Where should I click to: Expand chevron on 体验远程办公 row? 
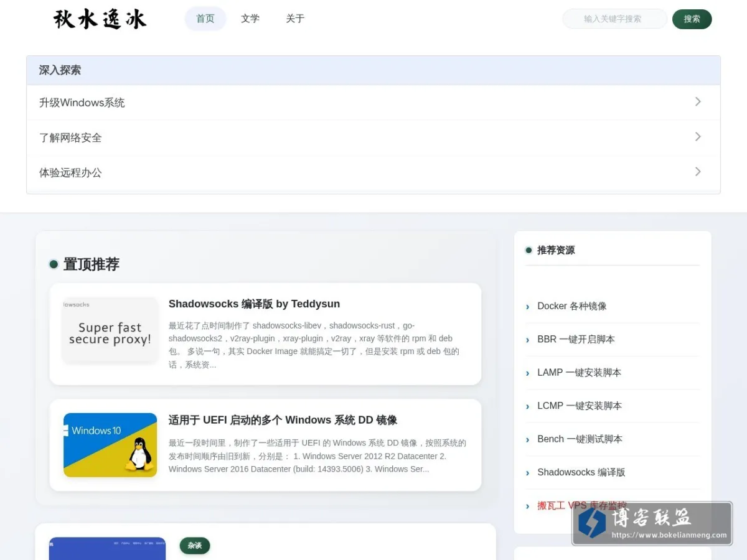(698, 171)
